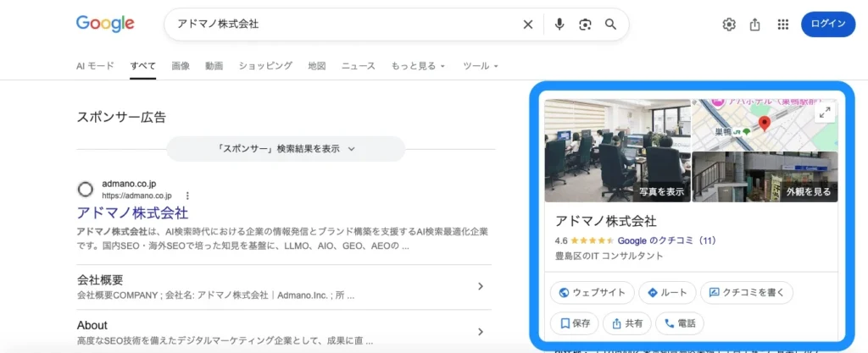Screen dimensions: 868x353
Task: Click the アドマノ株式会社 knowledge panel title
Action: 605,222
